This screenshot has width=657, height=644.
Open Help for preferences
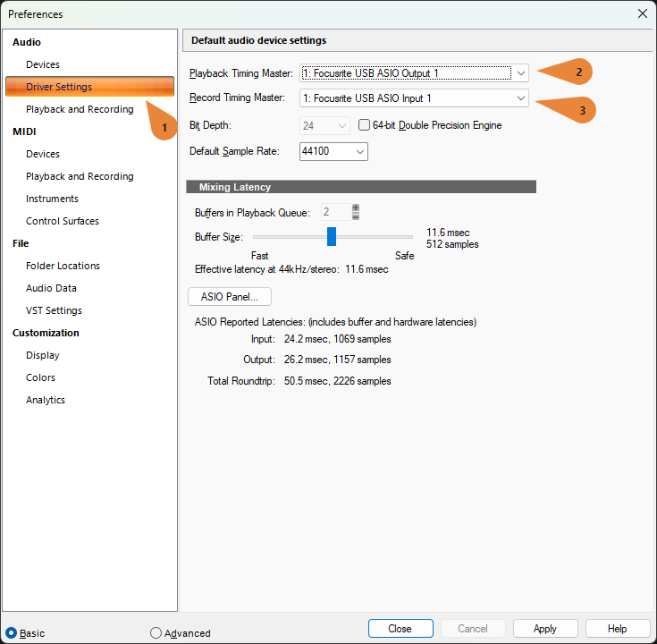coord(617,629)
